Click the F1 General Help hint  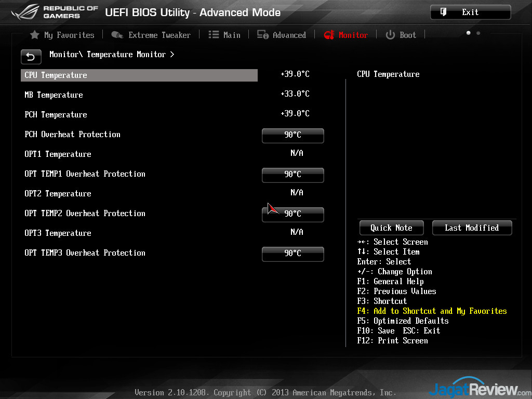click(390, 282)
